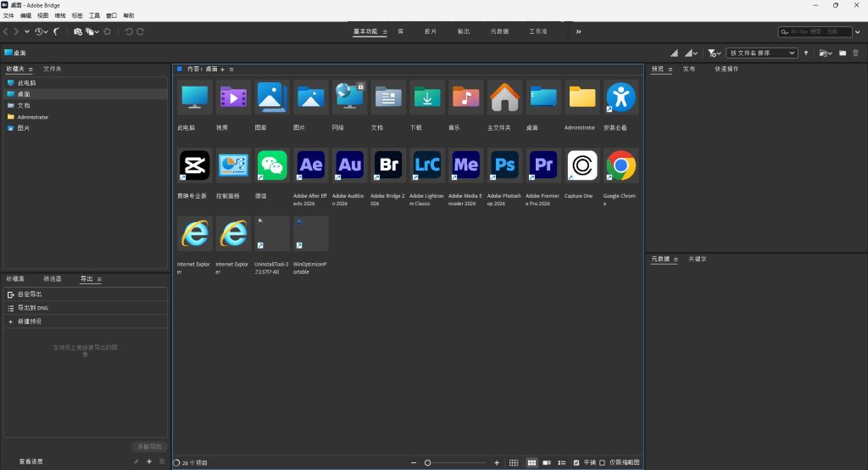Viewport: 868px width, 470px height.
Task: Select the 音乐 folder thumbnail
Action: click(466, 98)
